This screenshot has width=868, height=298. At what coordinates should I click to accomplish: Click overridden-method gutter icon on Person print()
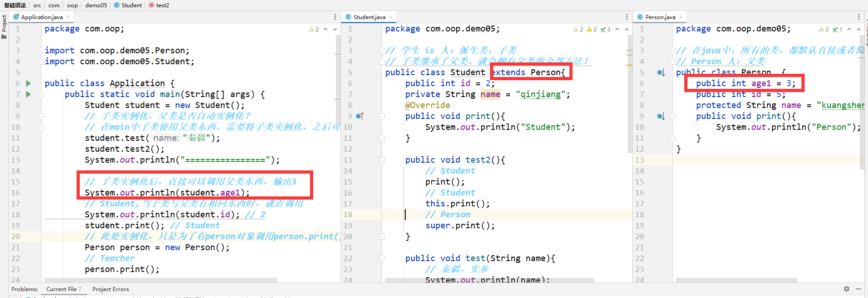pos(661,116)
